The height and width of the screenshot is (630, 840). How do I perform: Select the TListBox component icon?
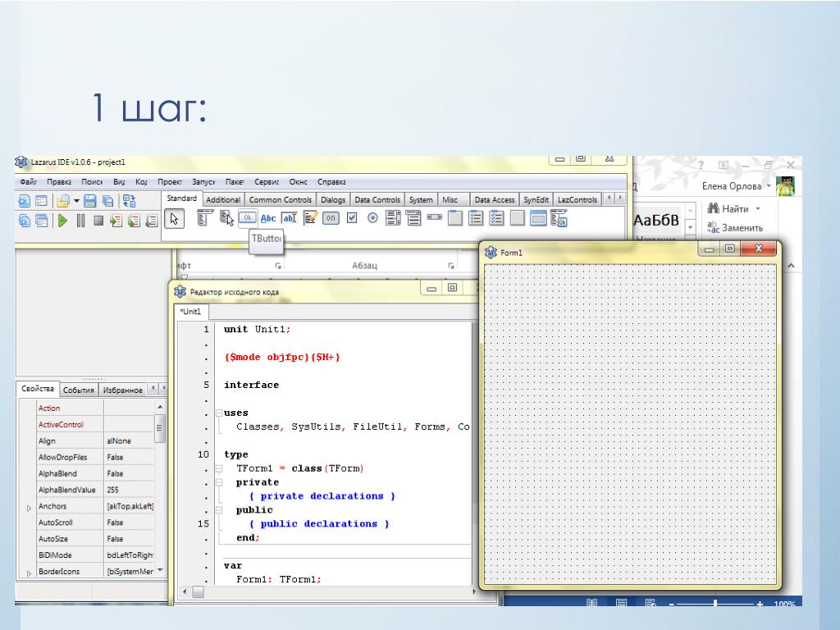click(x=393, y=218)
